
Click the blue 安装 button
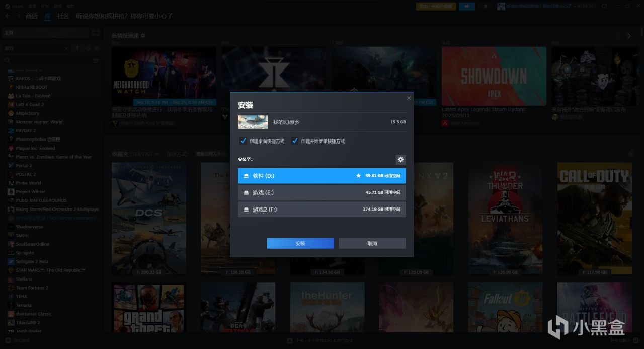(x=300, y=243)
